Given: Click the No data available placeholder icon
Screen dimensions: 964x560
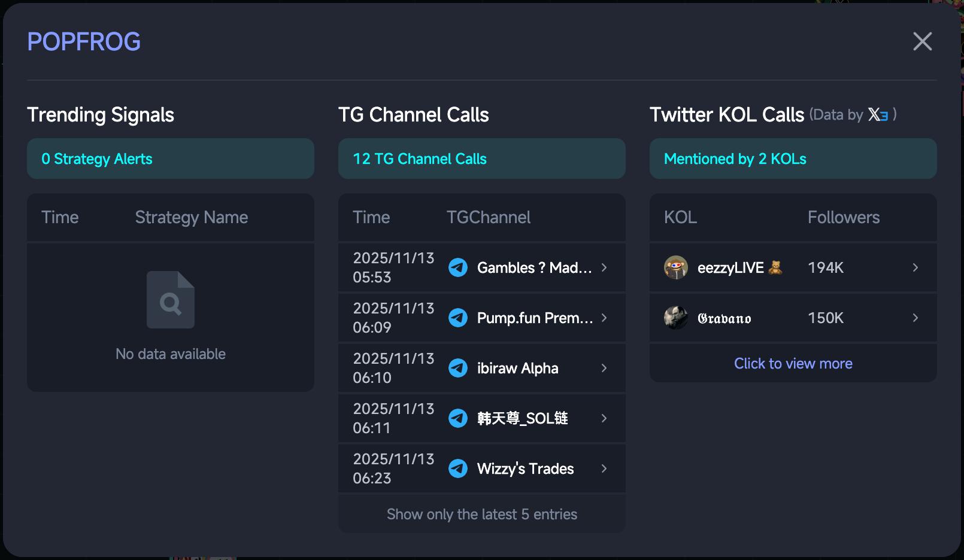Looking at the screenshot, I should click(171, 300).
